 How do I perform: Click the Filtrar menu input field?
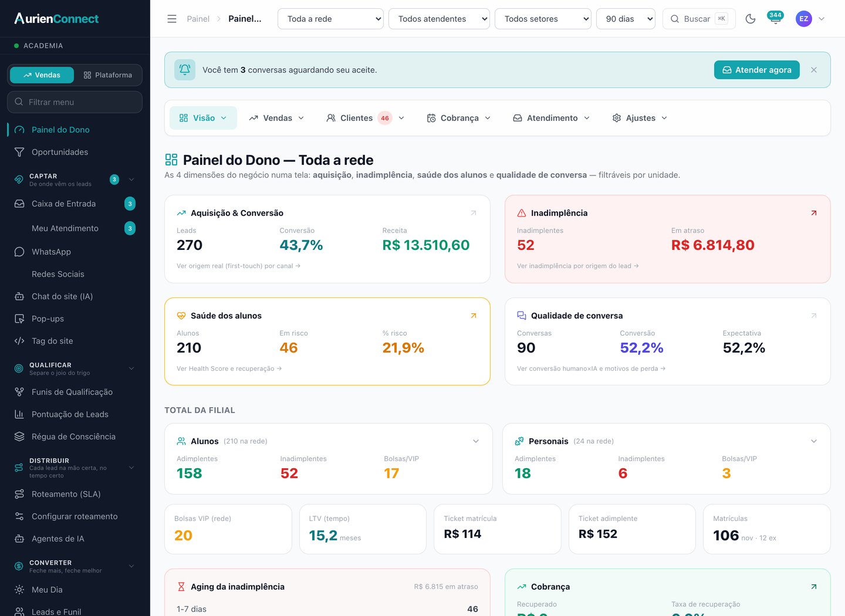pyautogui.click(x=75, y=102)
